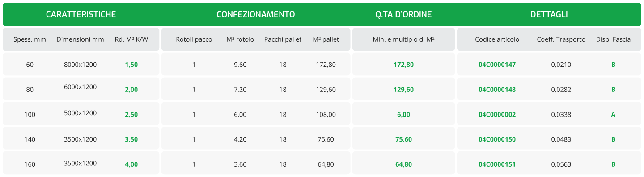644x177 pixels.
Task: Click the Codice articolo column header
Action: click(x=497, y=39)
